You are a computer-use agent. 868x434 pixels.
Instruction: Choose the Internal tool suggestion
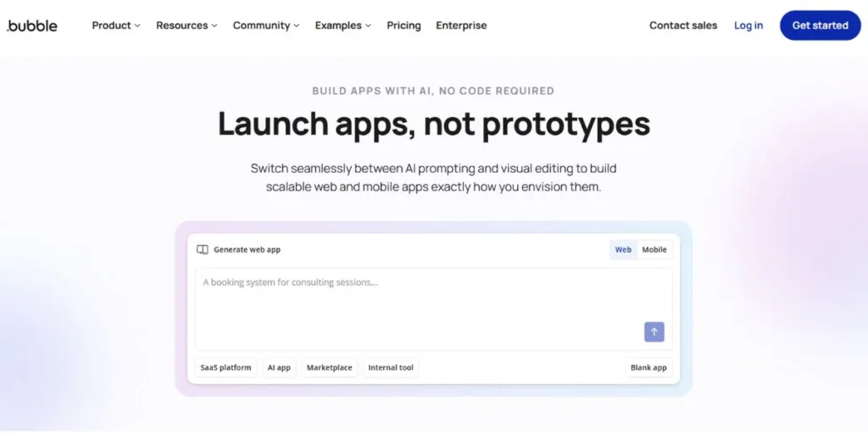coord(391,368)
